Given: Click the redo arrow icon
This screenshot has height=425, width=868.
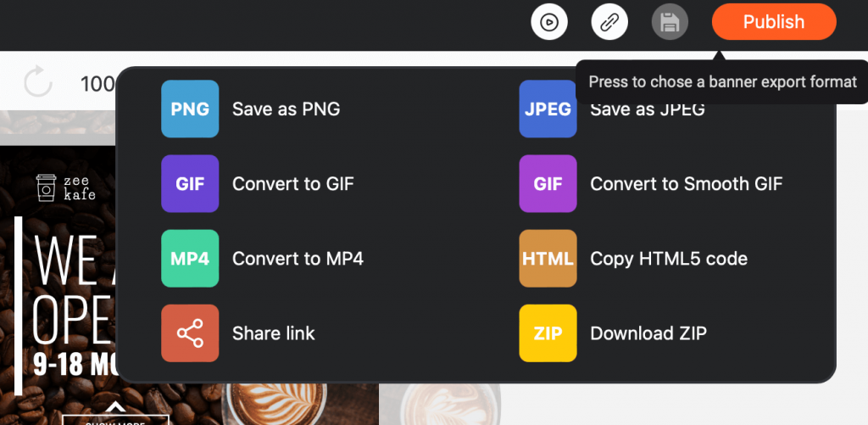Looking at the screenshot, I should pyautogui.click(x=38, y=82).
